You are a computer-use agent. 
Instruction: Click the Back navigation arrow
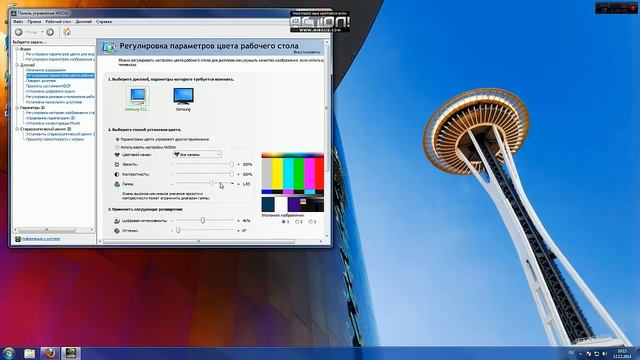pyautogui.click(x=19, y=32)
